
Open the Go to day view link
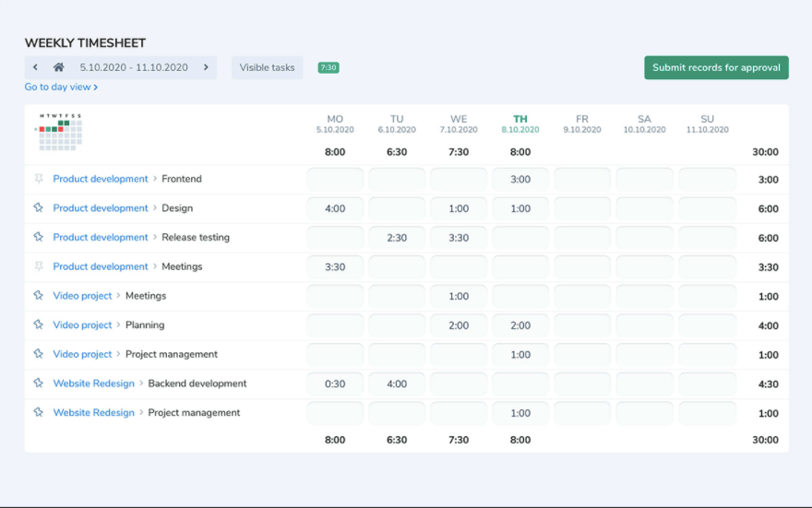61,88
